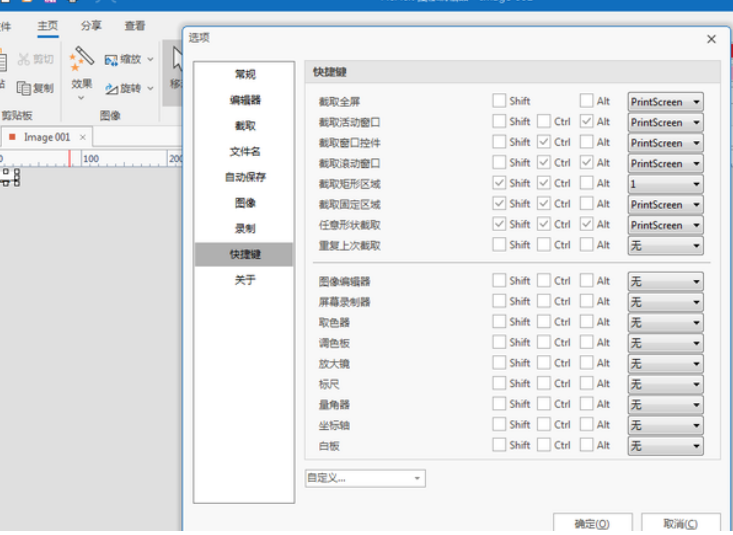
Task: Click the 确定(O) button
Action: (x=590, y=524)
